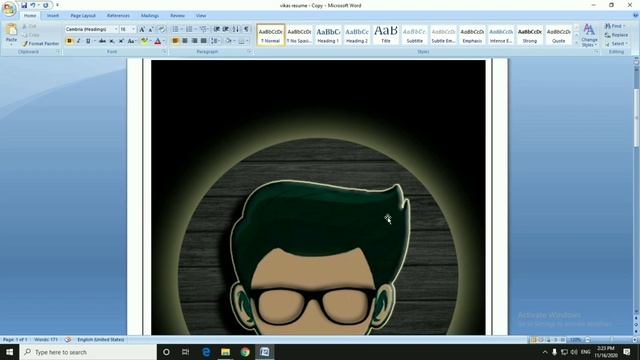Viewport: 640px width, 360px height.
Task: Apply the Quote style
Action: pyautogui.click(x=558, y=35)
